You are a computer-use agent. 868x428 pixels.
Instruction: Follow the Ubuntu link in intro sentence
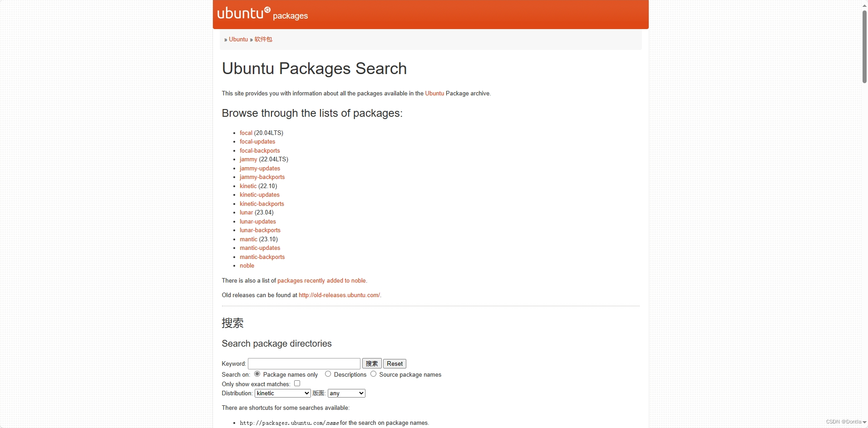tap(434, 94)
